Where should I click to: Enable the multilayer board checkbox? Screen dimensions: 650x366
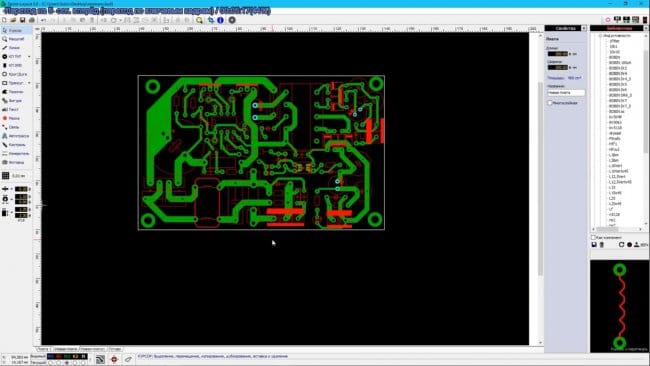pos(550,103)
